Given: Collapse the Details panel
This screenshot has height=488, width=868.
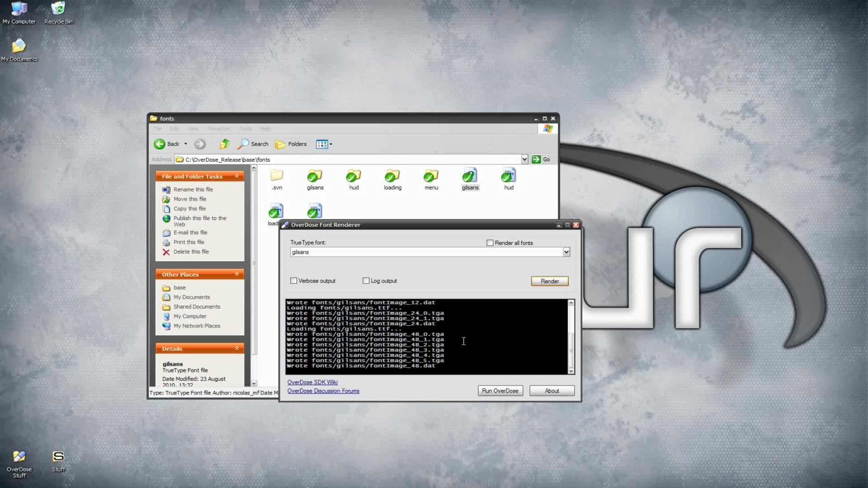Looking at the screenshot, I should coord(236,348).
